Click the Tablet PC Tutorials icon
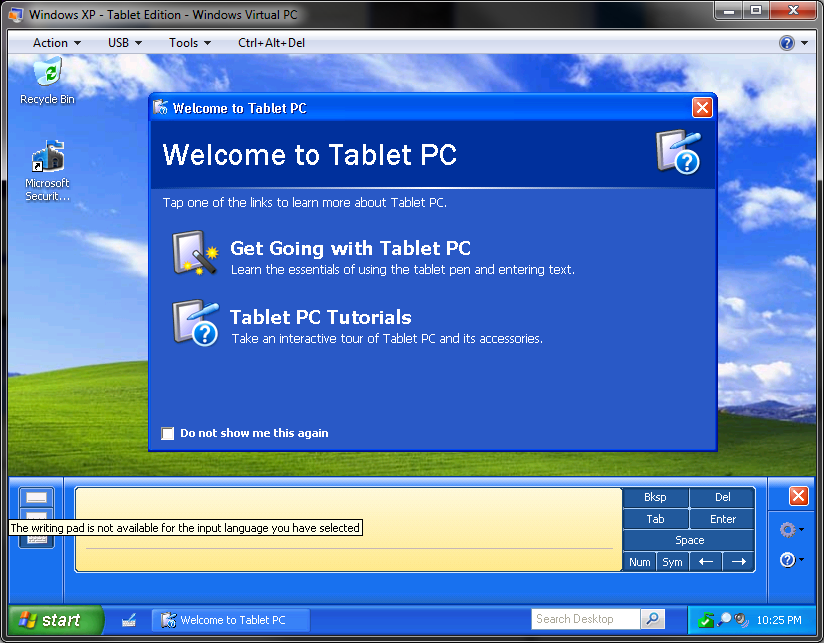824x643 pixels. (x=195, y=323)
